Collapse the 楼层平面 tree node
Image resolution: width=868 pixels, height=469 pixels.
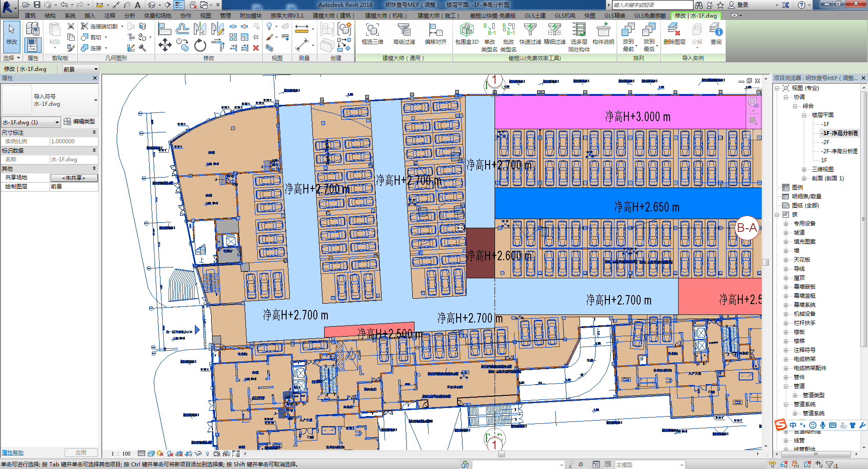pos(804,115)
